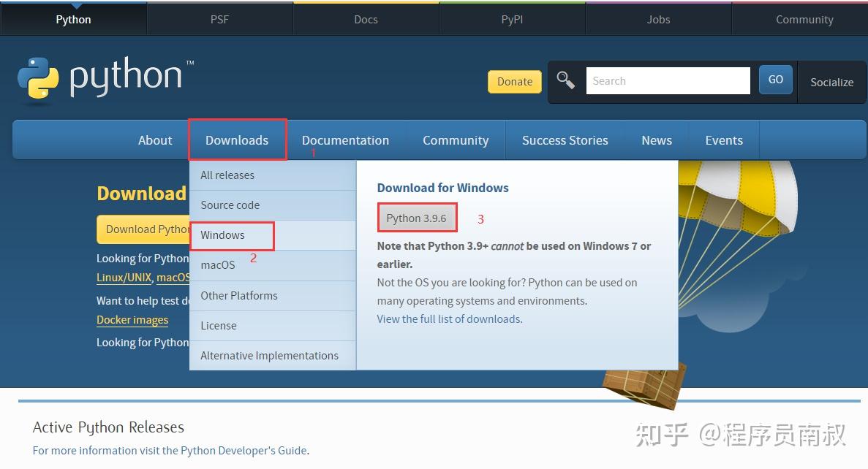Click the Python 3.9.6 download button

click(417, 218)
